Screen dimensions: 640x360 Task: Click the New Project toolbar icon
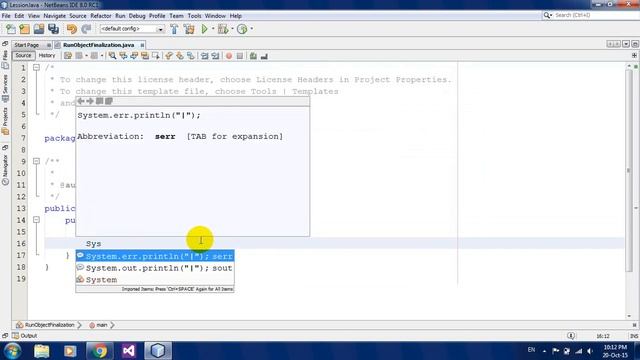click(24, 29)
